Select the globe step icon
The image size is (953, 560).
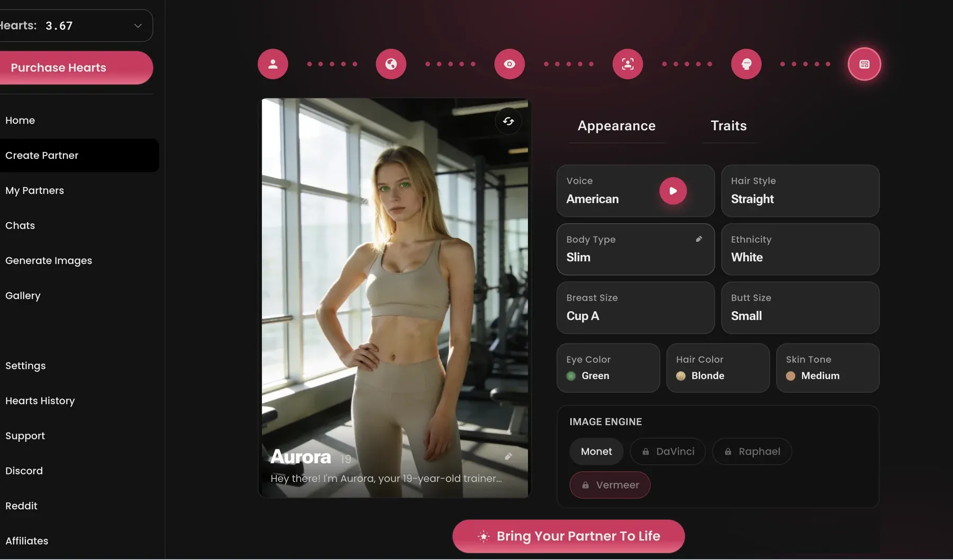pyautogui.click(x=391, y=64)
